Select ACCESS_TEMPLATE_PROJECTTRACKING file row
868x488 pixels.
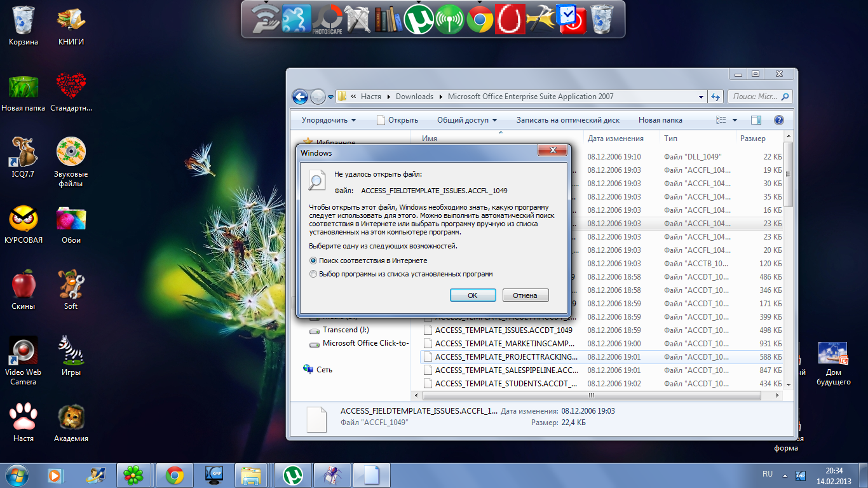[602, 357]
